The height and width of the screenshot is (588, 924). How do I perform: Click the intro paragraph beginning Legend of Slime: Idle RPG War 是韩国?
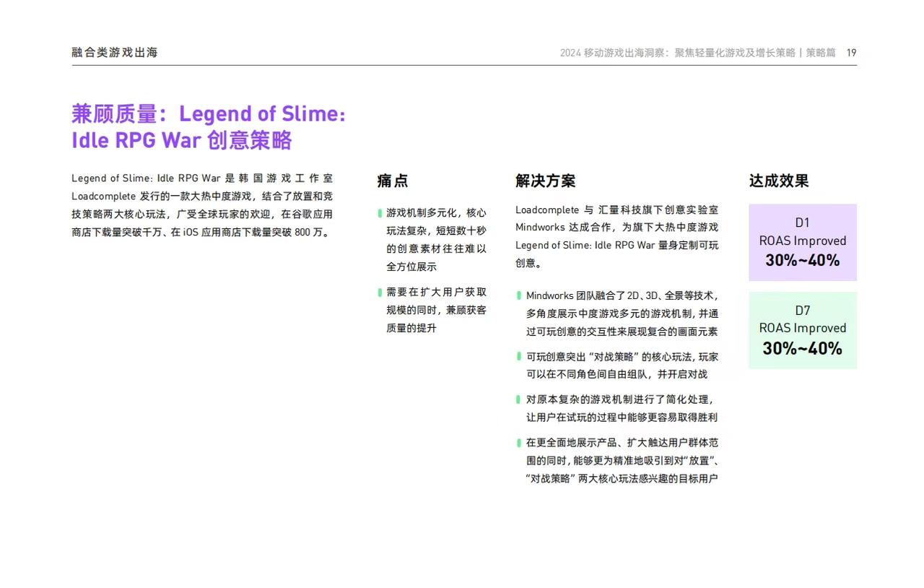click(x=202, y=205)
